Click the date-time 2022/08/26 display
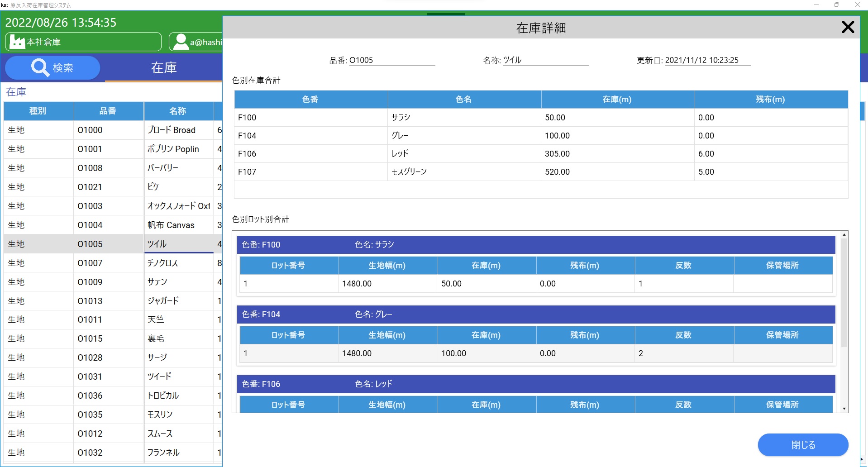Screen dimensions: 868x467 (x=61, y=22)
